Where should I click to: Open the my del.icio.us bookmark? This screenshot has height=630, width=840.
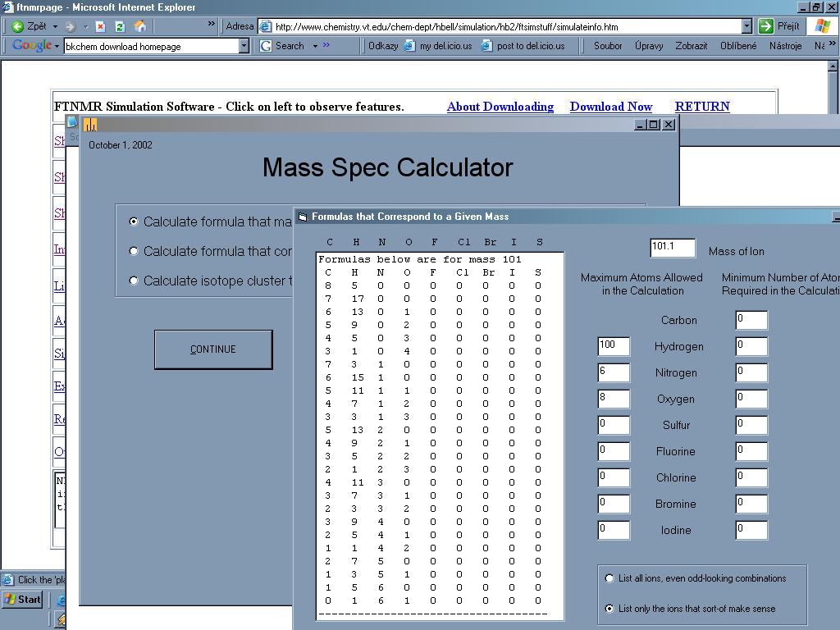tap(438, 46)
